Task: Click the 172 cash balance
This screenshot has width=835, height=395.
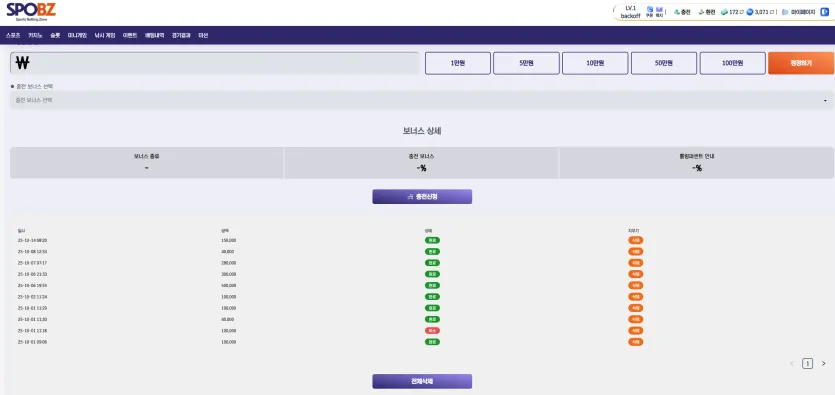Action: coord(732,12)
